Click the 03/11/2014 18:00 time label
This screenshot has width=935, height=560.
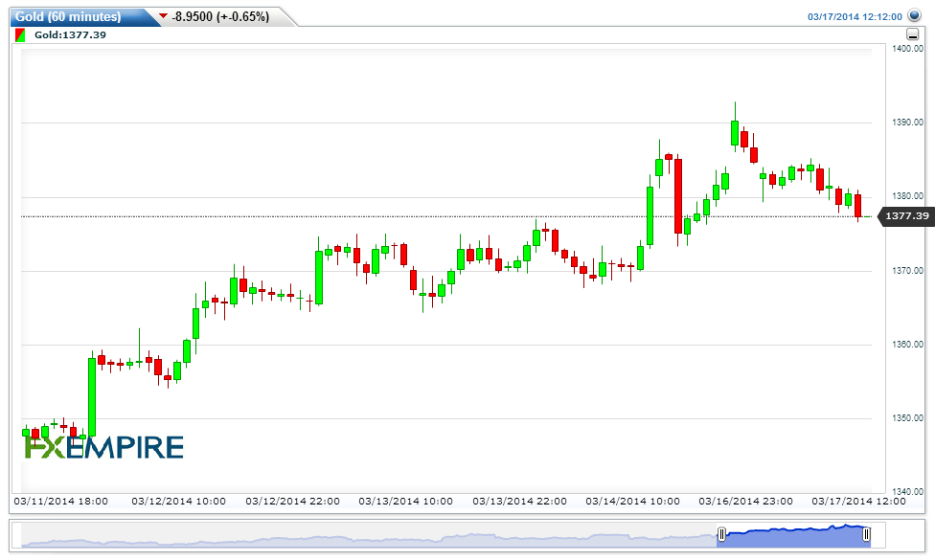pyautogui.click(x=60, y=501)
